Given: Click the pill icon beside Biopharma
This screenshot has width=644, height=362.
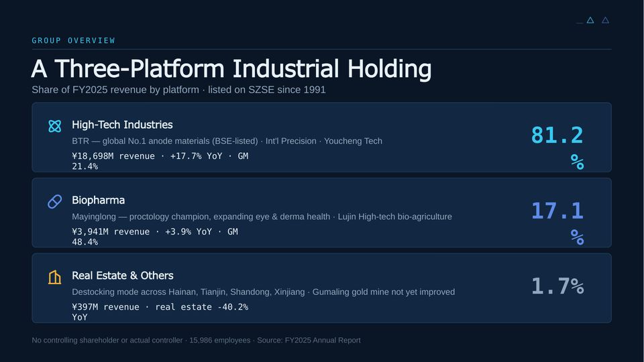Looking at the screenshot, I should tap(54, 202).
